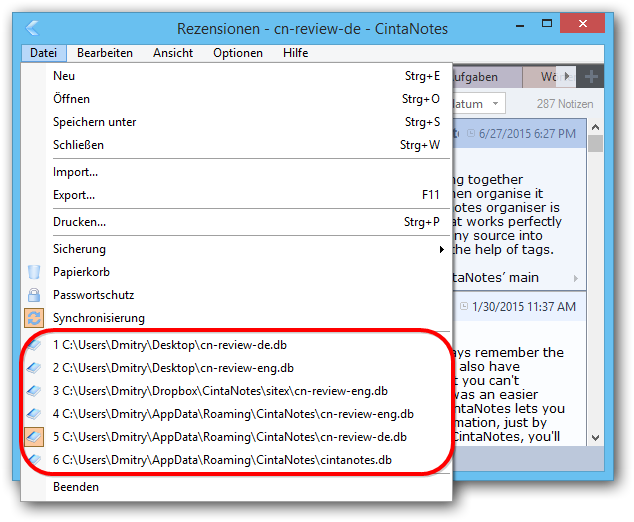Open recent file 6 cintanotes.db
The image size is (634, 522).
pos(247,460)
